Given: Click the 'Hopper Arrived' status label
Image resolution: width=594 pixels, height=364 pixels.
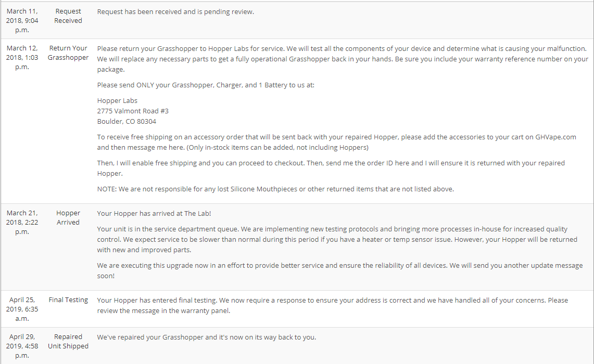Looking at the screenshot, I should 68,217.
